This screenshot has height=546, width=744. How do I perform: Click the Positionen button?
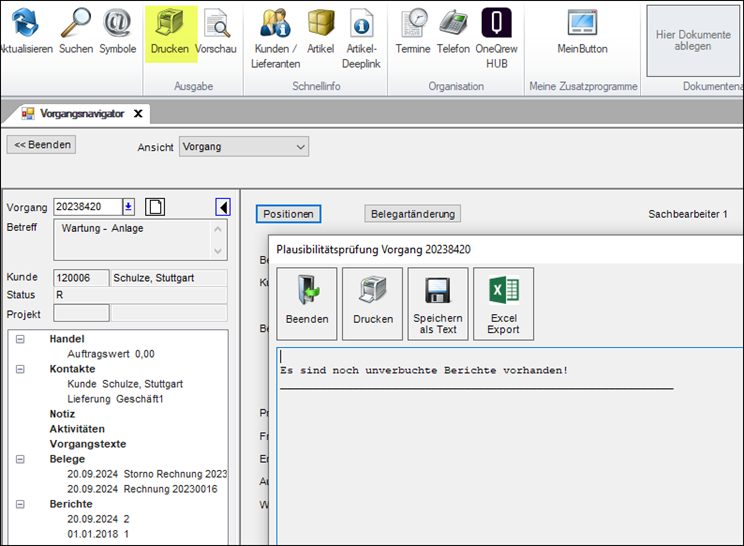pos(288,214)
